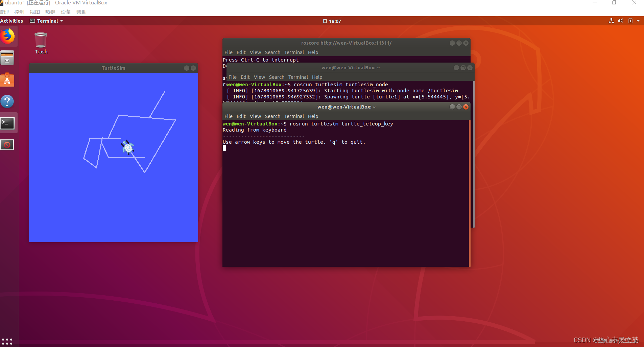Viewport: 644px width, 347px height.
Task: Expand the system menu arrow in top bar
Action: coord(638,21)
